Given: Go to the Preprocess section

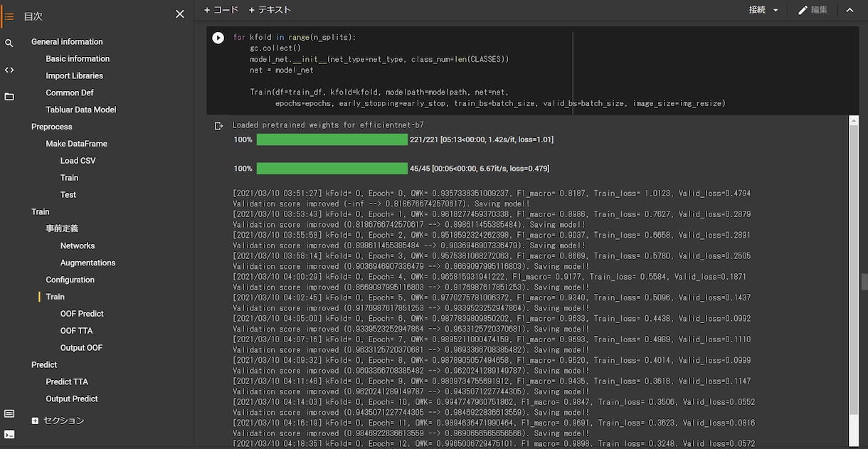Looking at the screenshot, I should pos(52,127).
